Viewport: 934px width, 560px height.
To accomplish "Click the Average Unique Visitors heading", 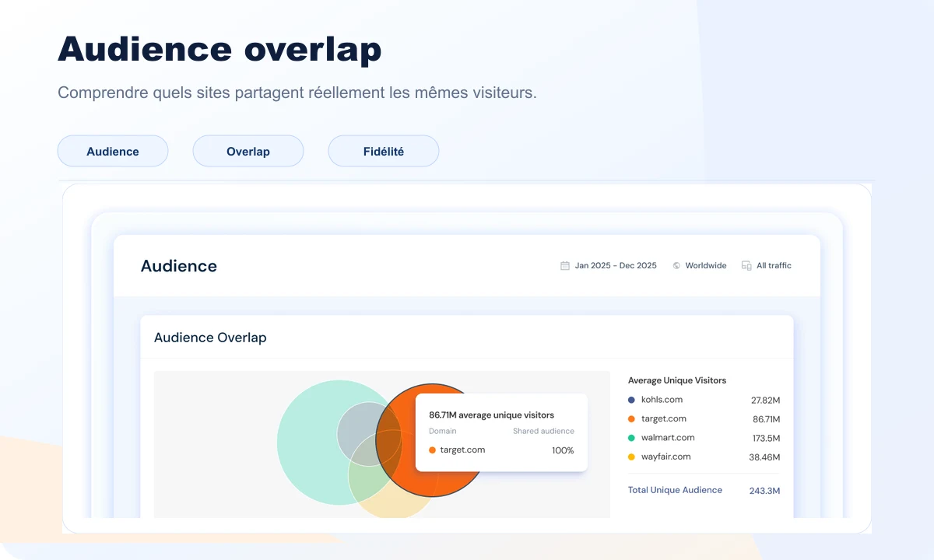I will 677,380.
